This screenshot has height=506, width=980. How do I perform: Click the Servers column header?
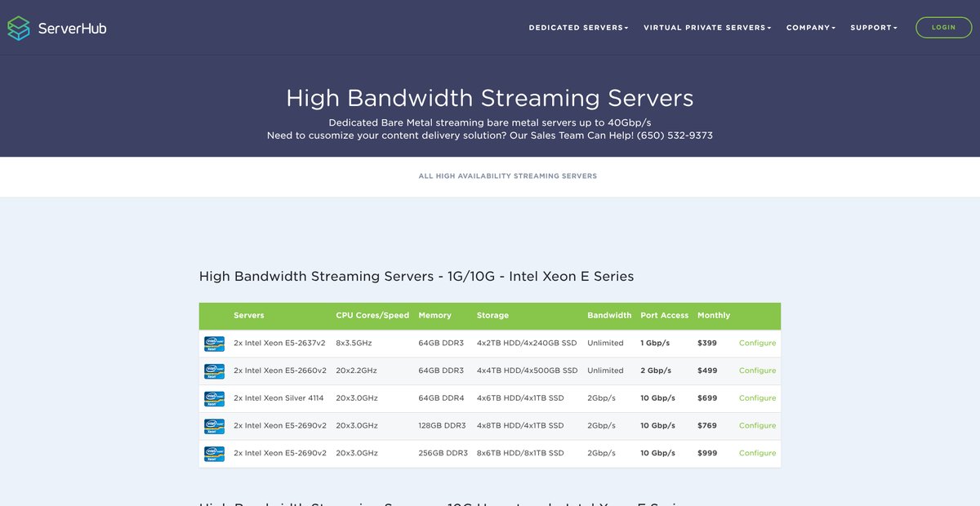tap(249, 316)
